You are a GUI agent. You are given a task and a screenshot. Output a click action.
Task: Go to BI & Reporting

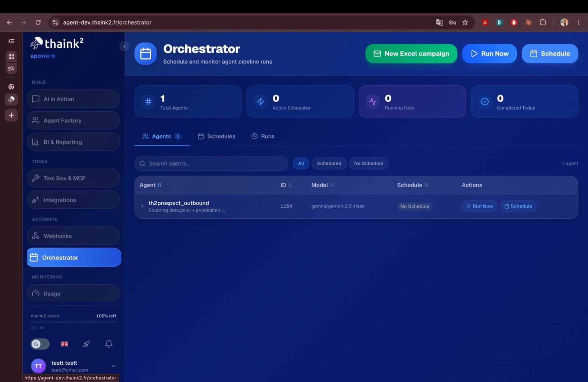pos(73,142)
